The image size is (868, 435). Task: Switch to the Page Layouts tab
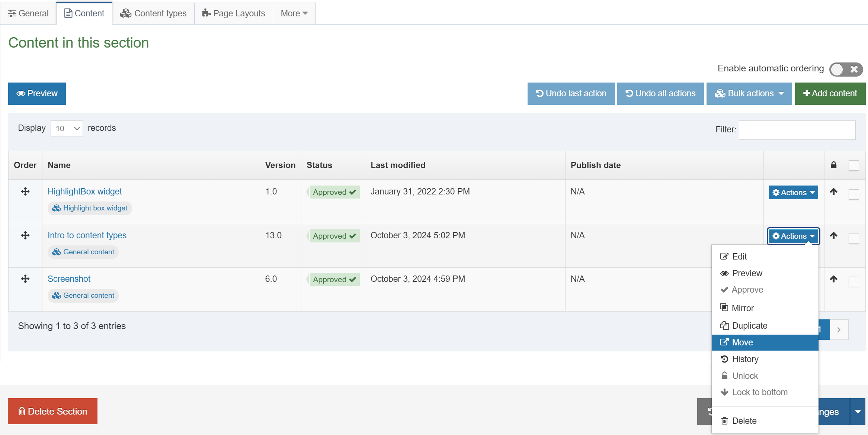pyautogui.click(x=234, y=13)
